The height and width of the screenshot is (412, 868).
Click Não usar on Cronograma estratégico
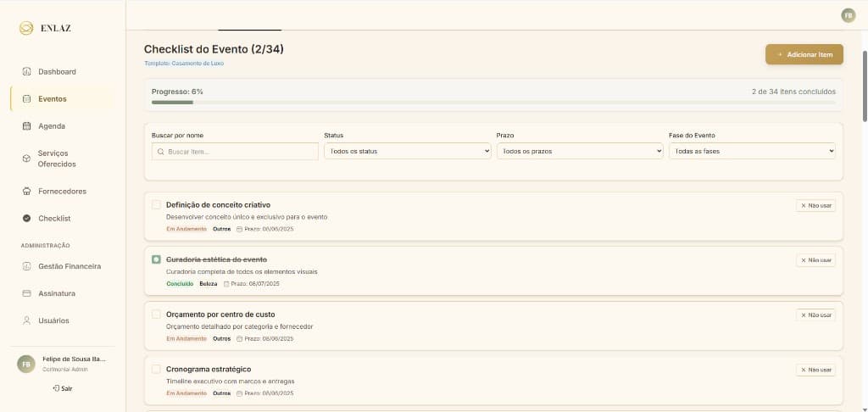coord(815,370)
